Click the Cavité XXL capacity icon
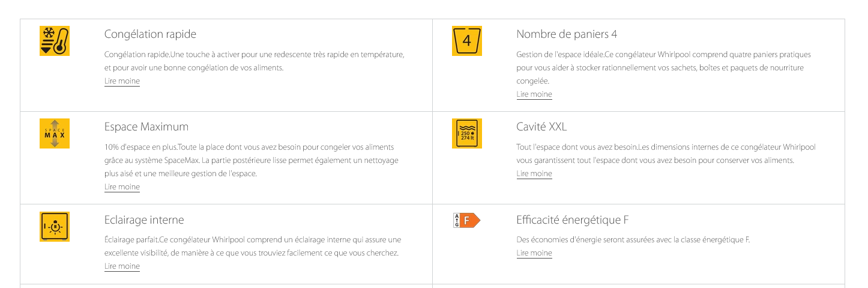 467,133
